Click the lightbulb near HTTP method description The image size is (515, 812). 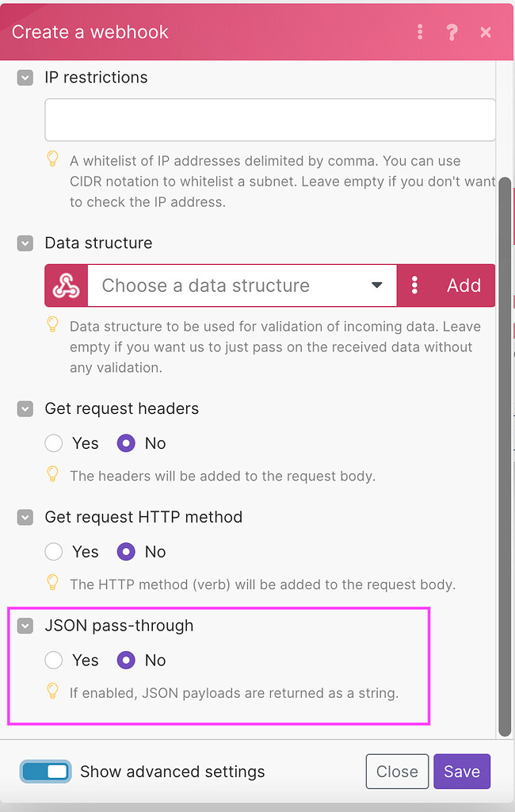[x=52, y=583]
